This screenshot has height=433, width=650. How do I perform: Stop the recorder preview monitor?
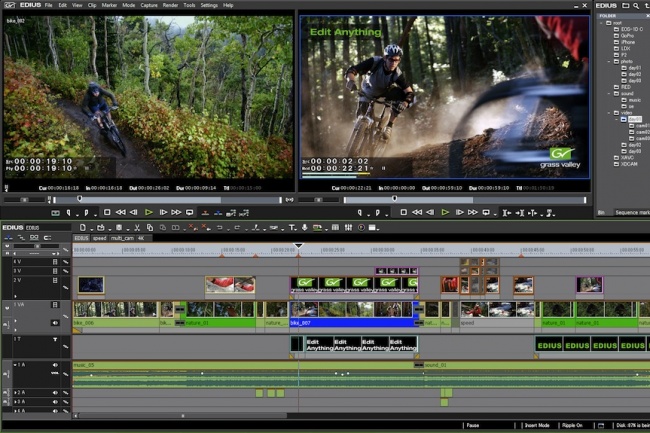pos(403,213)
